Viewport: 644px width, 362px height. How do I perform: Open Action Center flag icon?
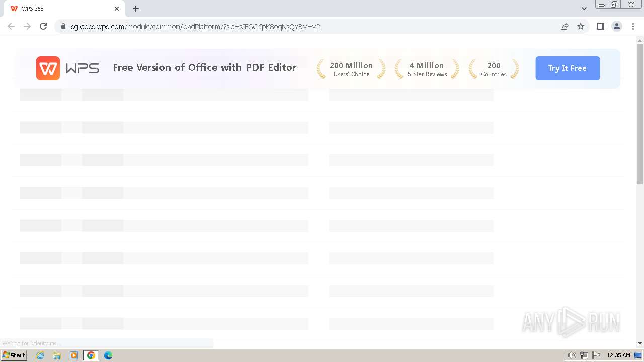pyautogui.click(x=596, y=355)
